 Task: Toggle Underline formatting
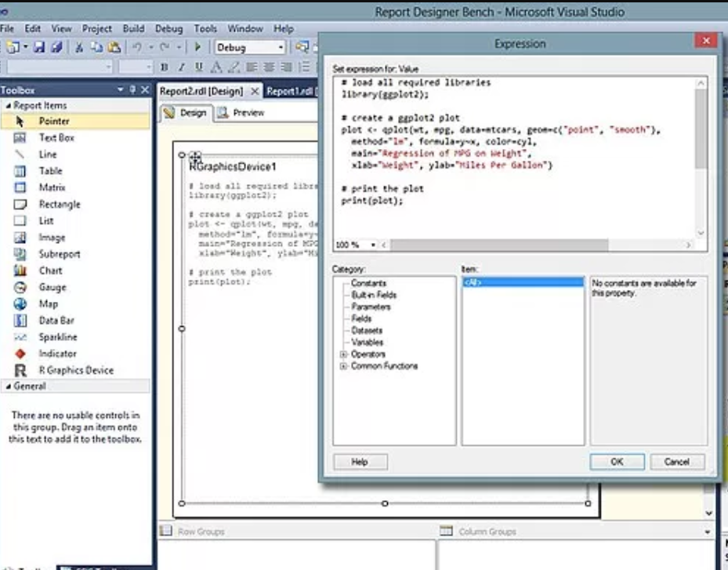click(199, 67)
